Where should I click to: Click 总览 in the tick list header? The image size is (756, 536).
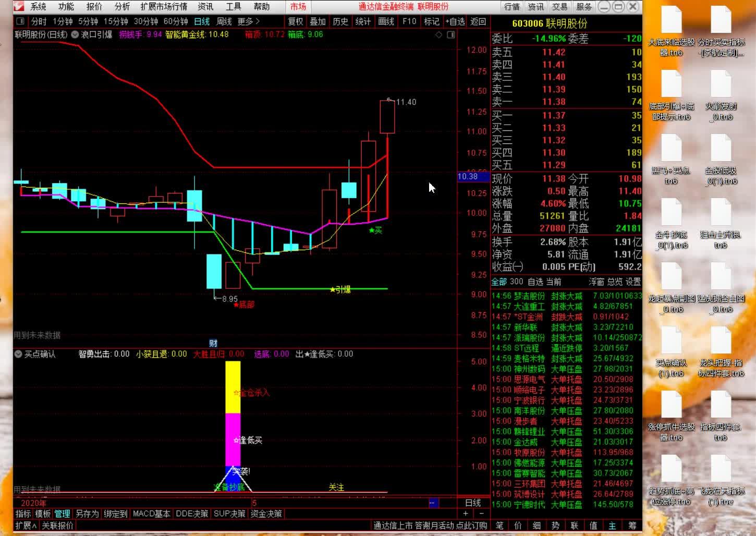[615, 282]
